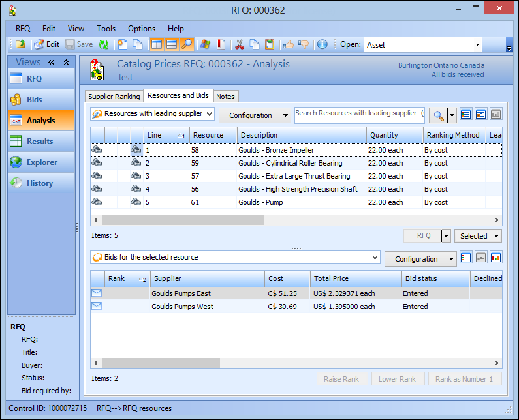519x420 pixels.
Task: Open the Explorer view in sidebar
Action: click(x=42, y=162)
